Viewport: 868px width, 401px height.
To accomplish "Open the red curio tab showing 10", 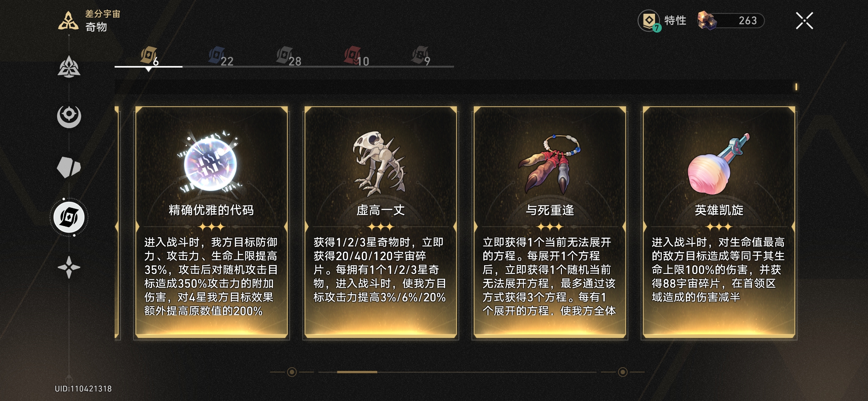I will pos(356,56).
